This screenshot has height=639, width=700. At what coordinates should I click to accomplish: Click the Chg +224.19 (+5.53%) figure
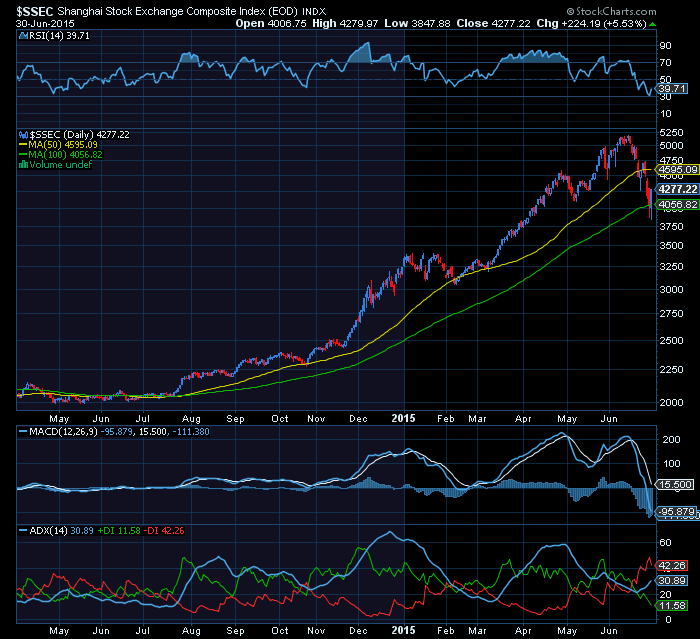(592, 23)
